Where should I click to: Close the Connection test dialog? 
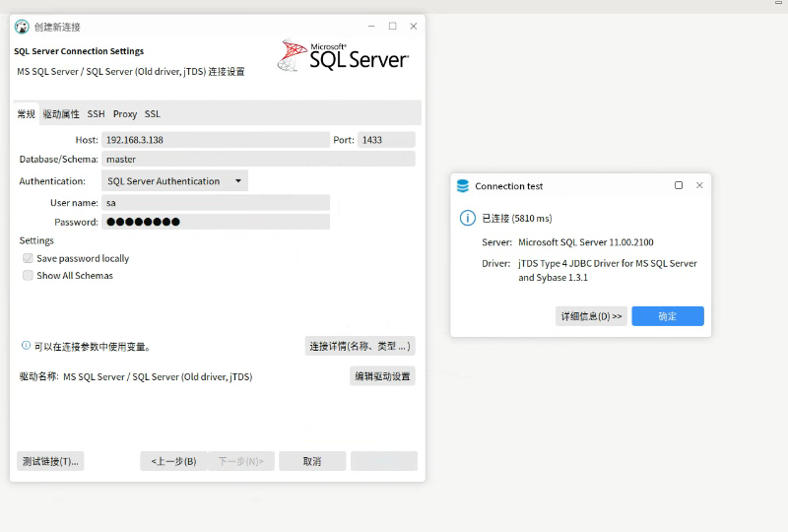(x=699, y=185)
